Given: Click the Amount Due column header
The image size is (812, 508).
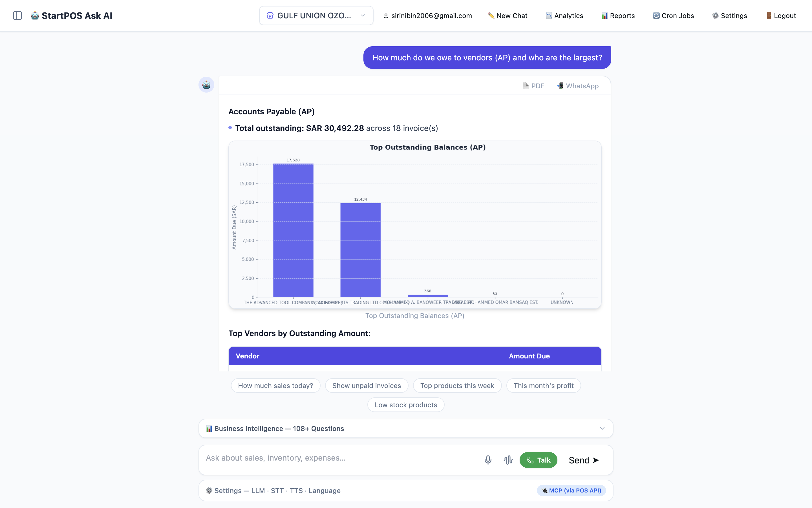Looking at the screenshot, I should 529,356.
